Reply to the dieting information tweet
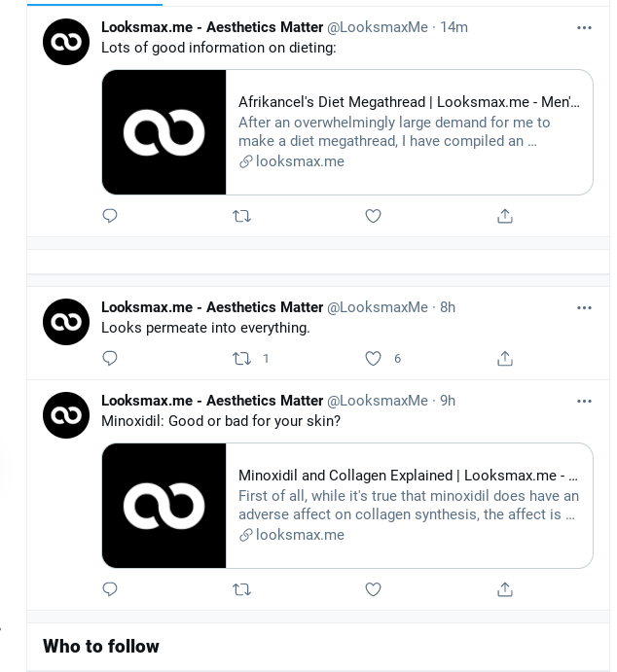Image resolution: width=617 pixels, height=672 pixels. [x=110, y=216]
